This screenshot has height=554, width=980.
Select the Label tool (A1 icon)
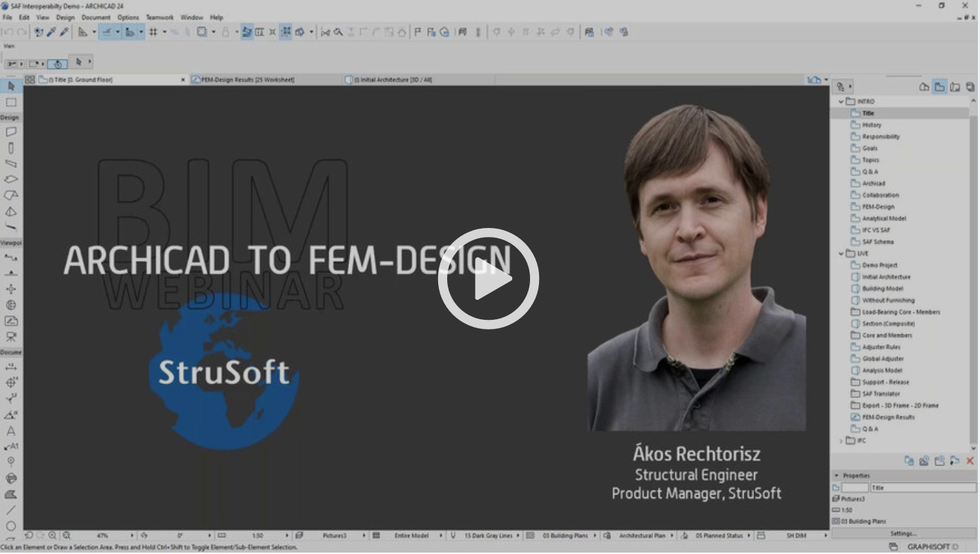[x=11, y=446]
